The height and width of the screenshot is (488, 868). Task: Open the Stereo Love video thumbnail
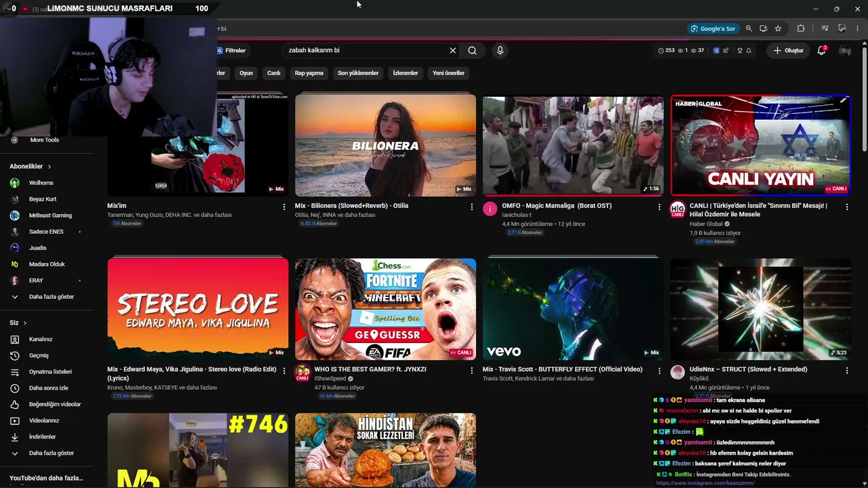tap(197, 309)
